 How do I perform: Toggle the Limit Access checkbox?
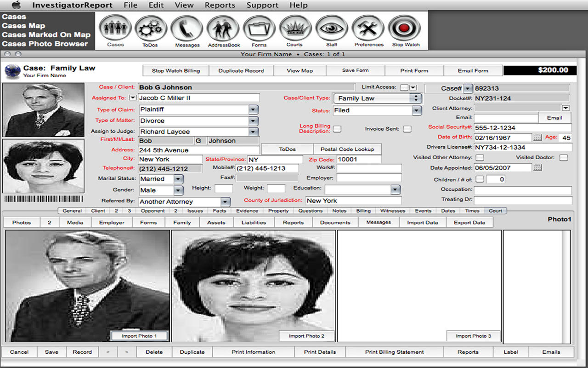(x=404, y=87)
